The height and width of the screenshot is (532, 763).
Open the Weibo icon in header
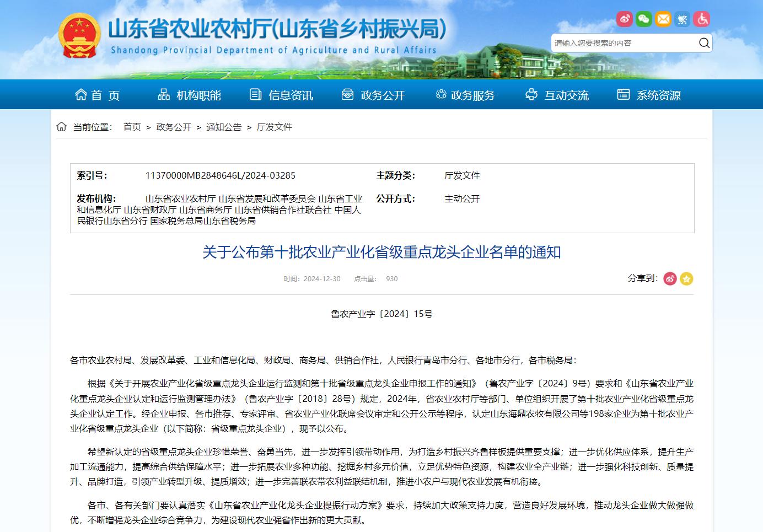pyautogui.click(x=624, y=19)
